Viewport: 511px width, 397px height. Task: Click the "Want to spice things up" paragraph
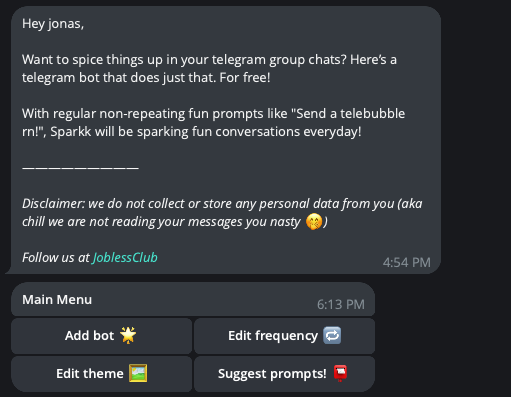pyautogui.click(x=209, y=68)
